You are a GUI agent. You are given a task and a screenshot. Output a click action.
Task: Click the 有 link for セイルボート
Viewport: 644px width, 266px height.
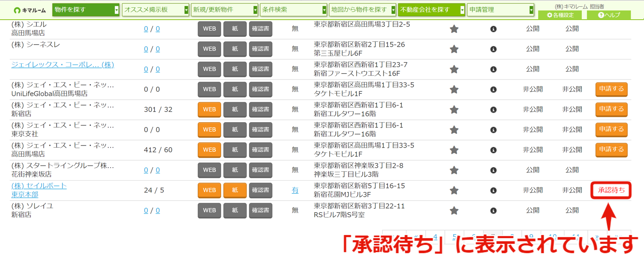pyautogui.click(x=295, y=190)
